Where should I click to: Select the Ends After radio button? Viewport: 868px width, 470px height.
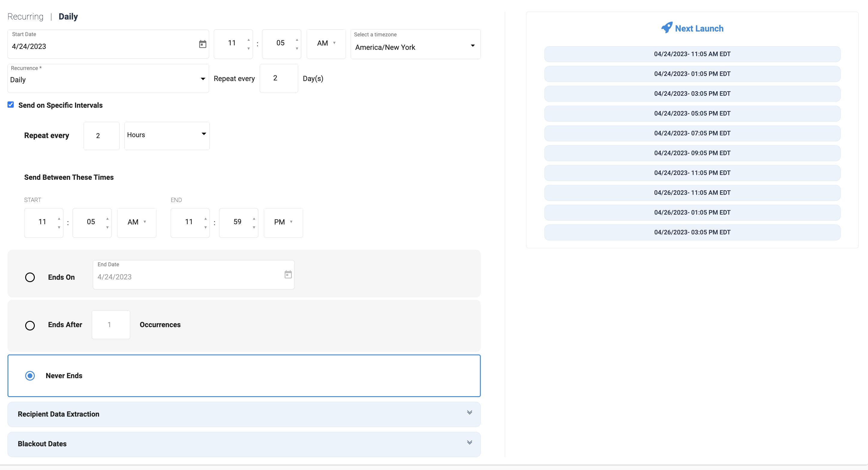(30, 325)
